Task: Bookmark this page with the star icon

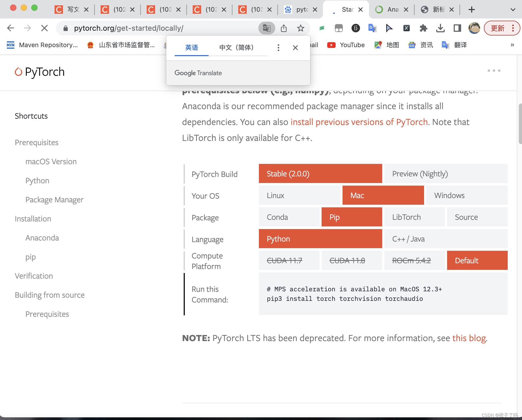Action: pyautogui.click(x=300, y=28)
